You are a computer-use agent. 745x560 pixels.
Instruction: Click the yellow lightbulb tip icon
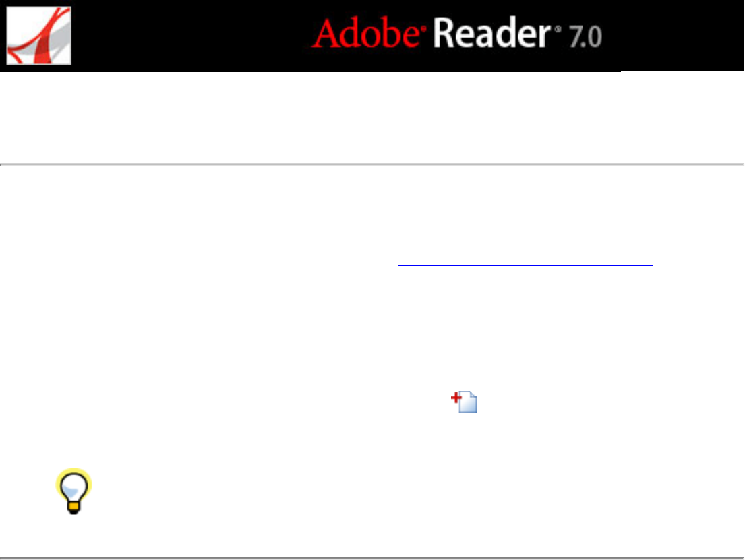coord(73,491)
